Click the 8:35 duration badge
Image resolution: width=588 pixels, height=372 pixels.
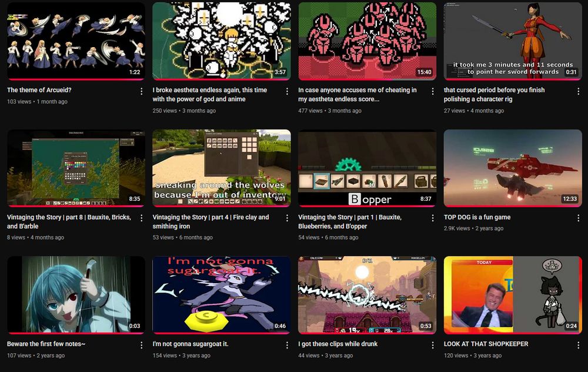[135, 199]
